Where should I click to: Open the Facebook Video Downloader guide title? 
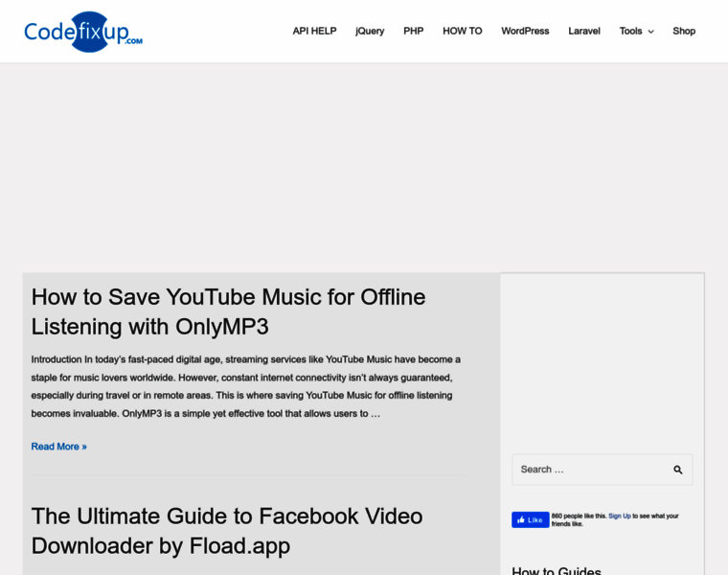[x=227, y=531]
